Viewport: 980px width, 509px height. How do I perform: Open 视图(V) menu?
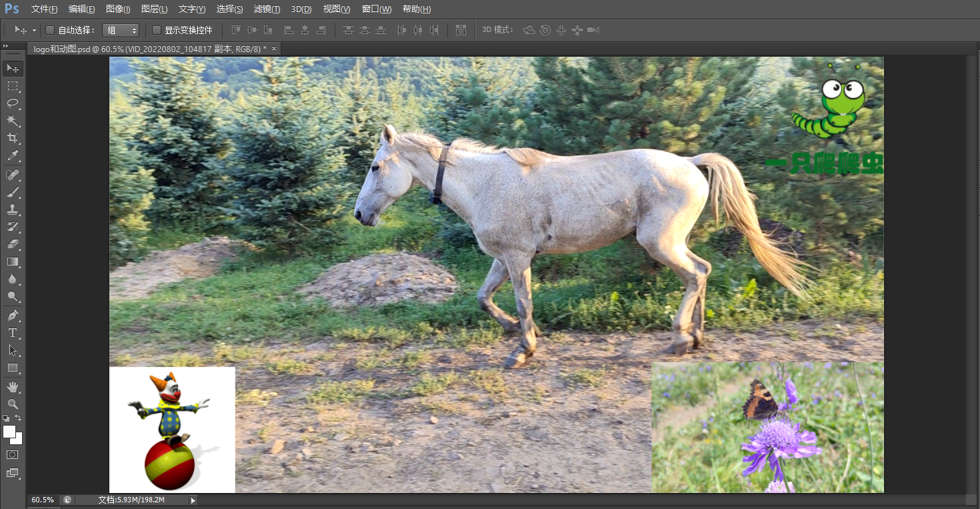(337, 9)
